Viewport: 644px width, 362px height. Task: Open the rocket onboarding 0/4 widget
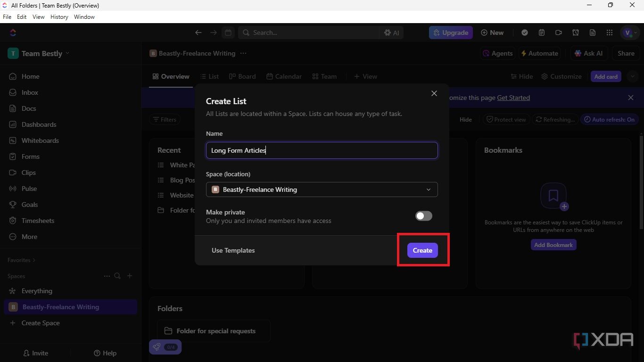165,347
